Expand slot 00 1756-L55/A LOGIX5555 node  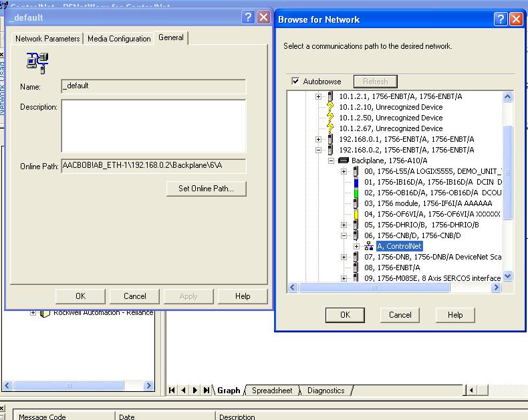pyautogui.click(x=344, y=172)
